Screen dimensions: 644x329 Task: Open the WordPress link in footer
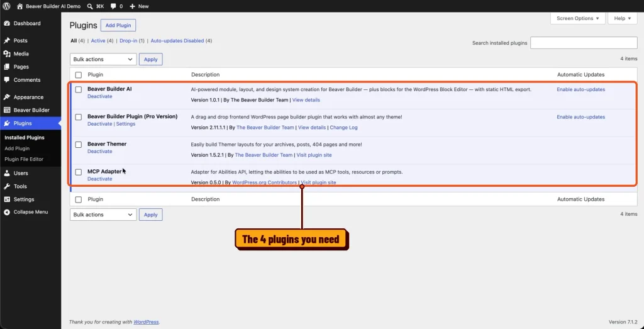[x=146, y=323]
